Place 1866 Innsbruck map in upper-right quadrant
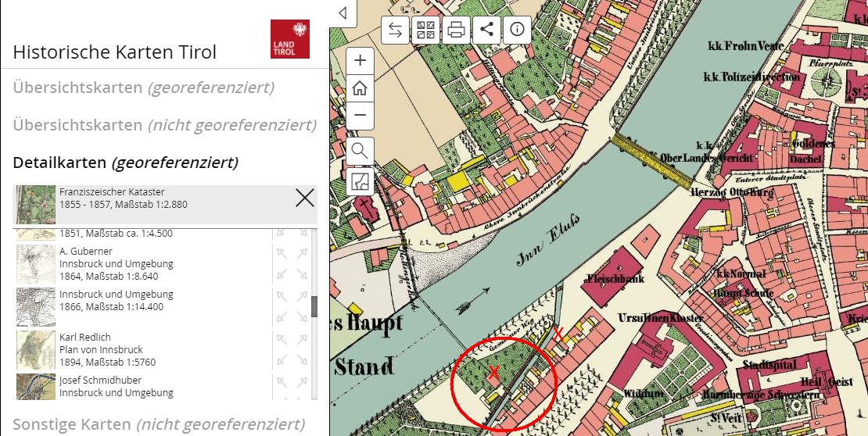868x436 pixels. (x=302, y=297)
